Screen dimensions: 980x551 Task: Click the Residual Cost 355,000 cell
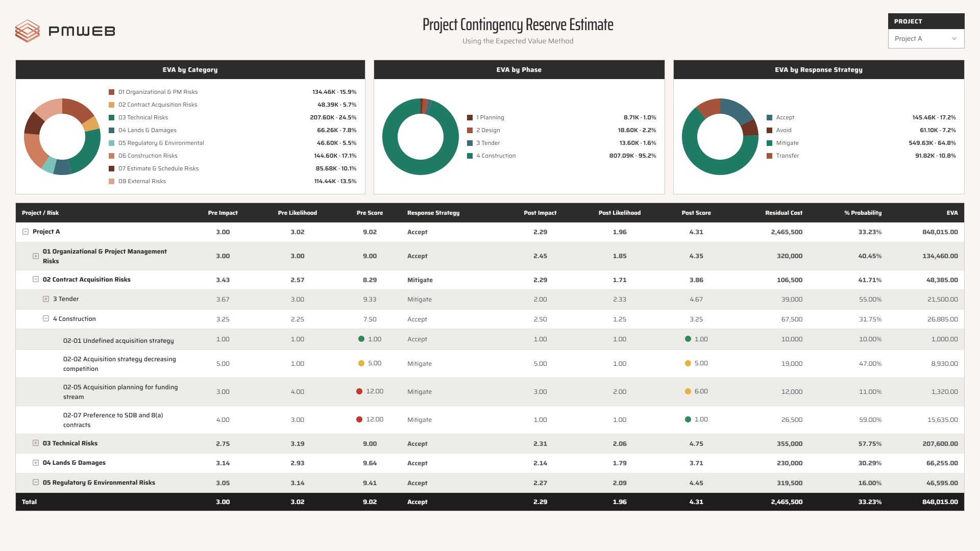(790, 444)
